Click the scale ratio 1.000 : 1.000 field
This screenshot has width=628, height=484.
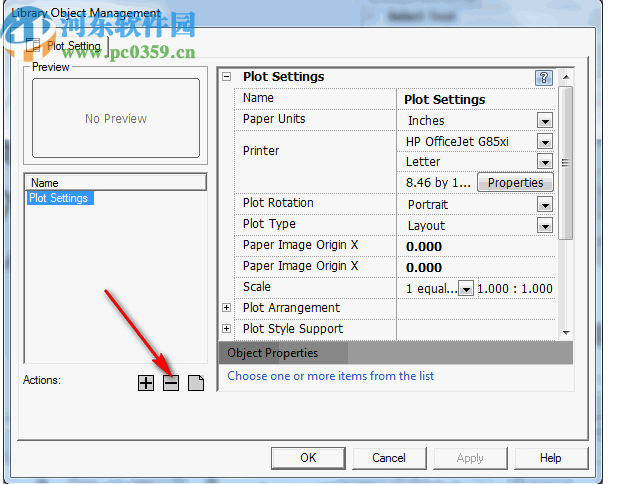(x=515, y=288)
